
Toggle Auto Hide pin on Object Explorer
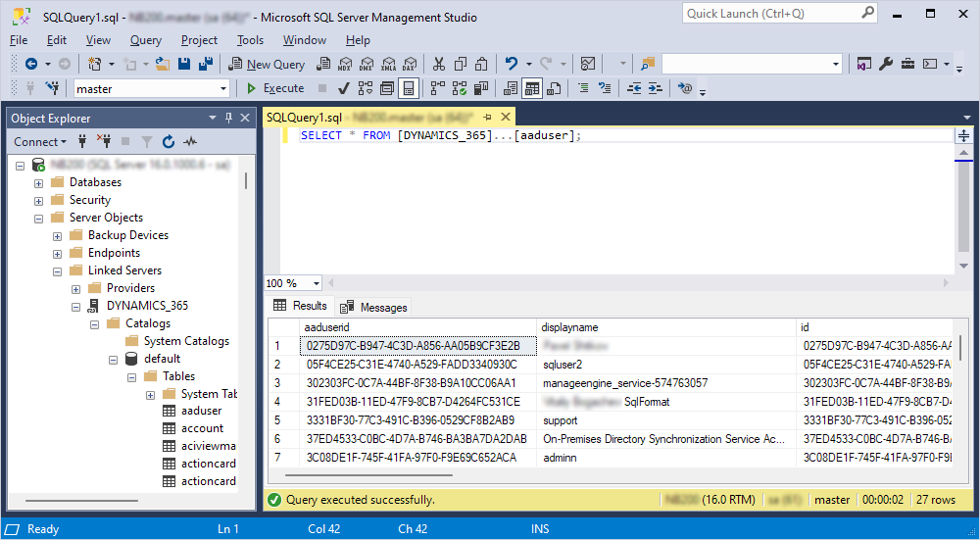228,118
